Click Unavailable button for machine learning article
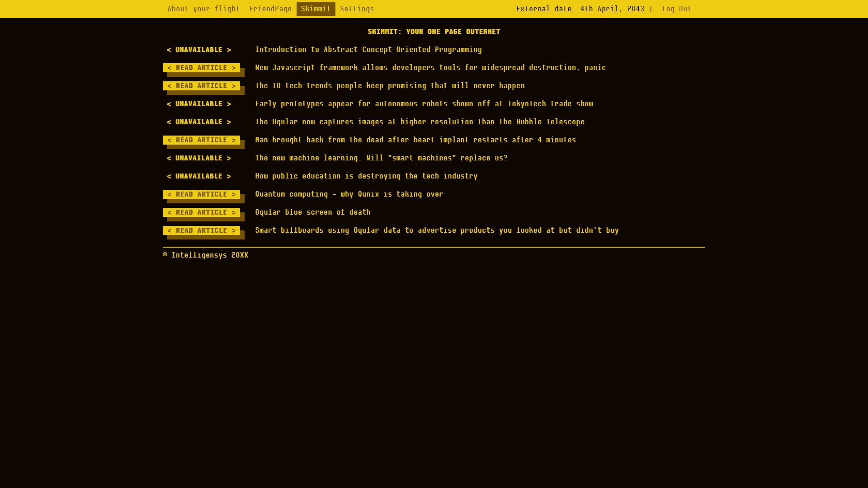The image size is (868, 488). (199, 158)
